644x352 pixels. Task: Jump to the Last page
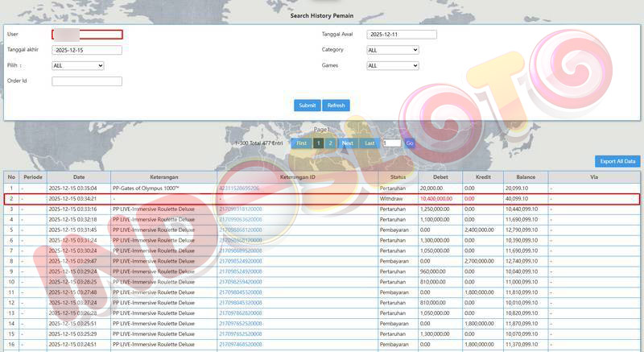369,143
